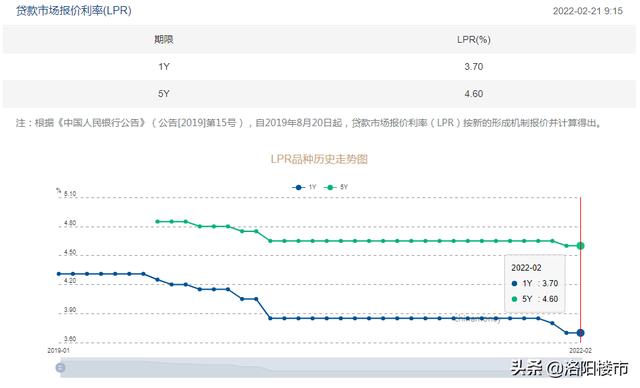Click the date range zoom bar below the chart
This screenshot has width=640, height=388.
pyautogui.click(x=320, y=368)
